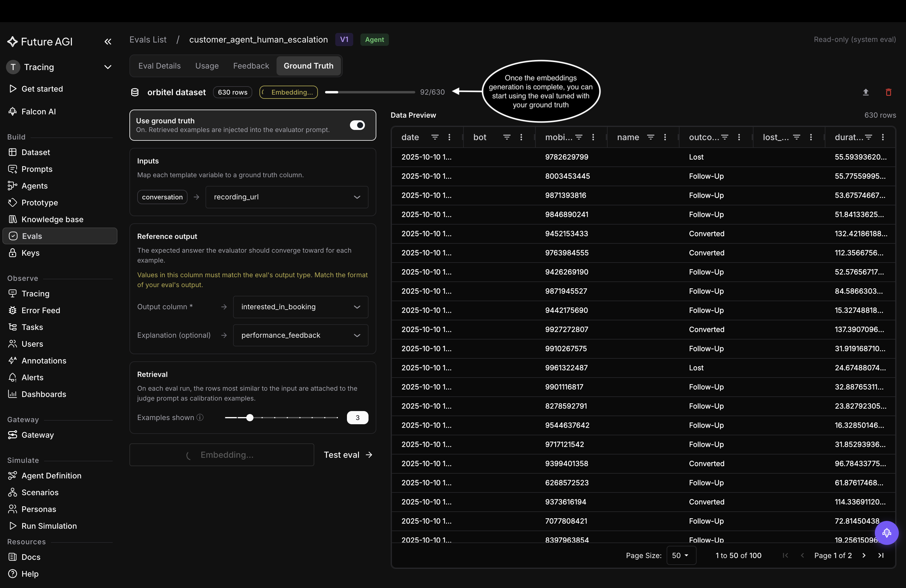Click the Test eval button
The height and width of the screenshot is (588, 906).
point(348,455)
